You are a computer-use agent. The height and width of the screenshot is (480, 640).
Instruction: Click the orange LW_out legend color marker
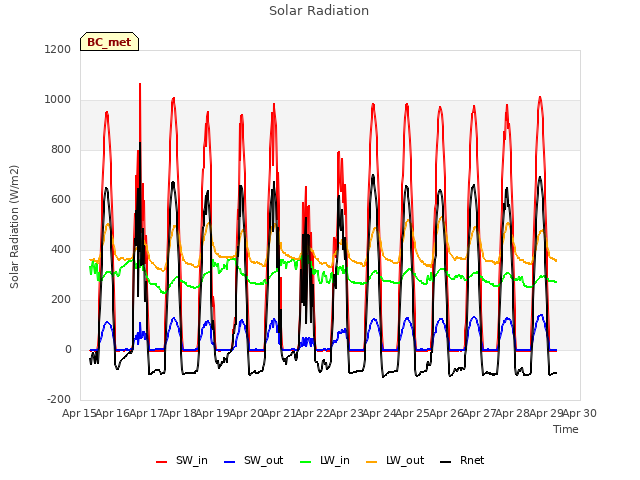(371, 462)
